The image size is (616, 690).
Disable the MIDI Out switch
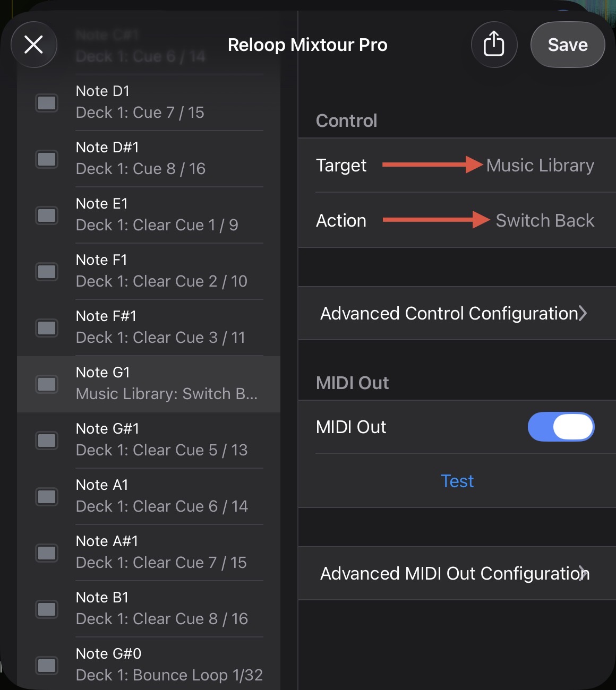tap(561, 427)
